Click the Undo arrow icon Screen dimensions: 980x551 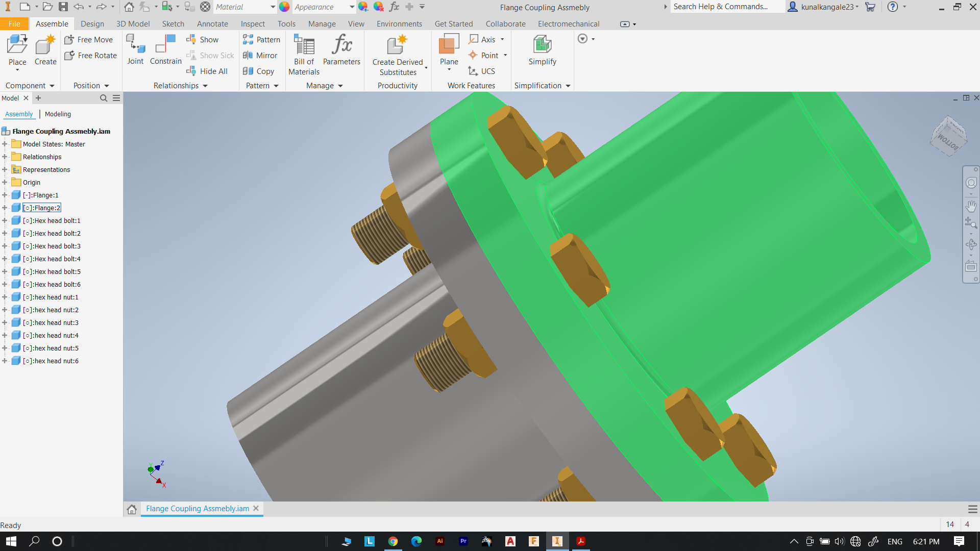coord(79,7)
